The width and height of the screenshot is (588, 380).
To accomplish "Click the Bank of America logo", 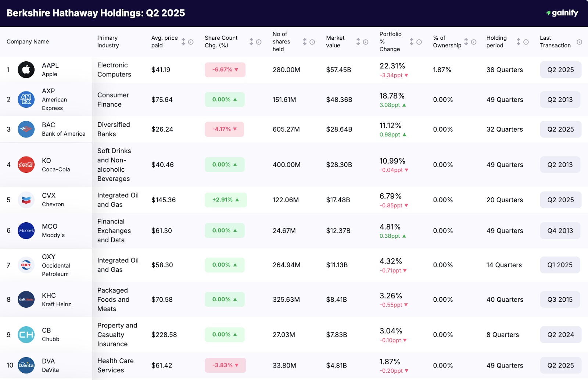I will (x=26, y=129).
